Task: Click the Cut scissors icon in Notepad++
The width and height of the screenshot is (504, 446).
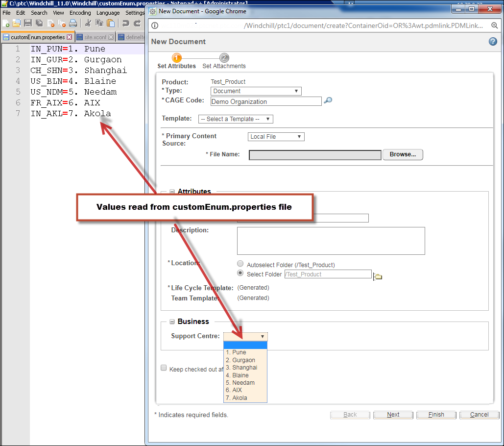Action: (x=88, y=23)
